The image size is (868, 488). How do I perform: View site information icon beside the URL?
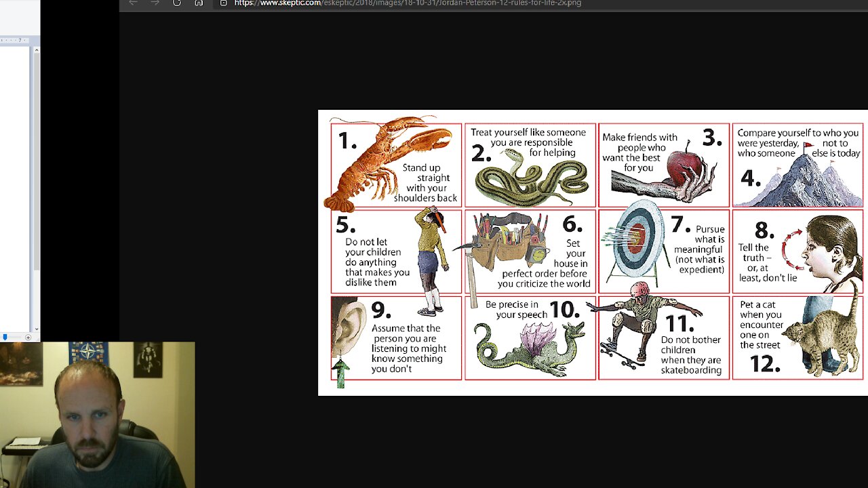click(x=224, y=3)
